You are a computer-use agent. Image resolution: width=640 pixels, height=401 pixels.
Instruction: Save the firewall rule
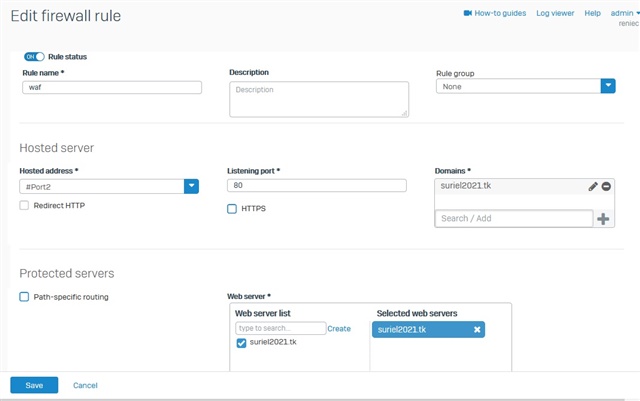[34, 385]
